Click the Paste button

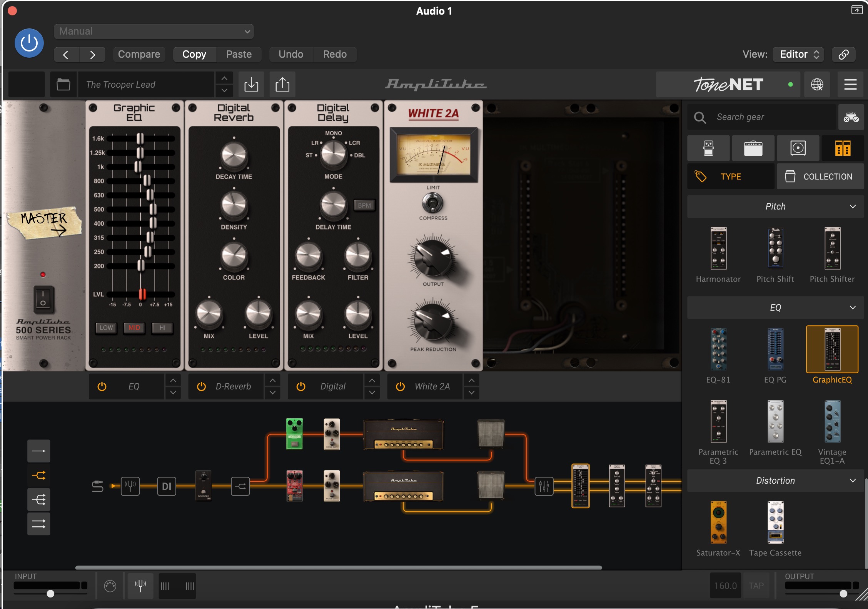click(x=239, y=54)
